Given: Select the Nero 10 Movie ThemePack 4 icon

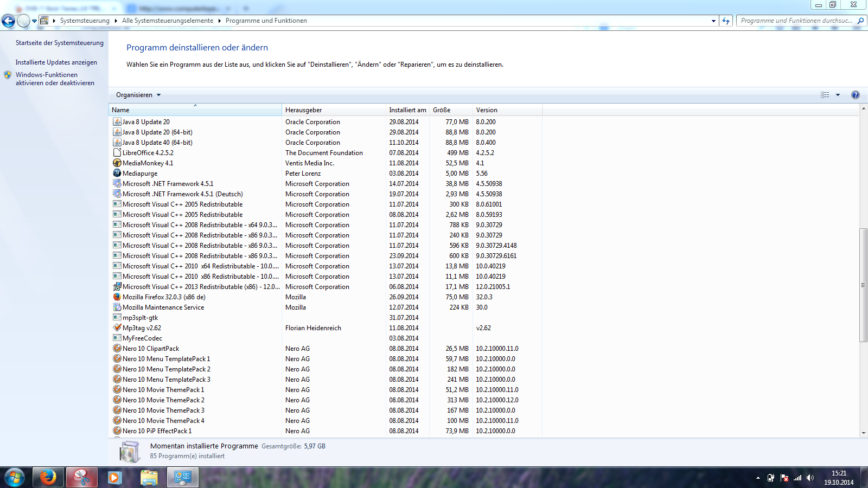Looking at the screenshot, I should click(x=117, y=421).
